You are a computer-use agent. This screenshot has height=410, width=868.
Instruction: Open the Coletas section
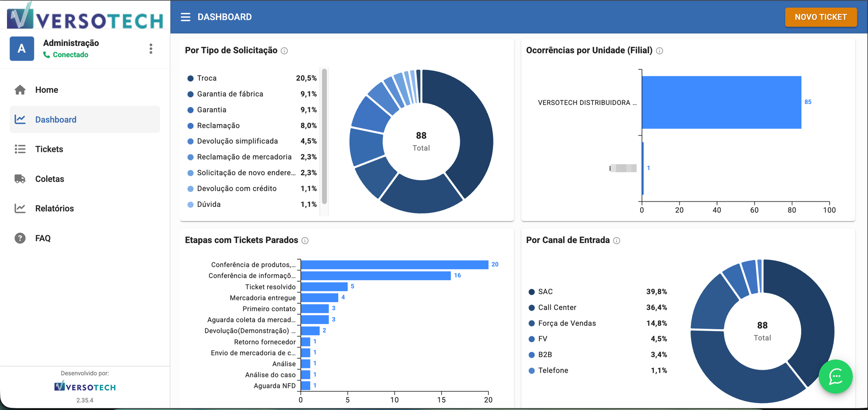(85, 179)
